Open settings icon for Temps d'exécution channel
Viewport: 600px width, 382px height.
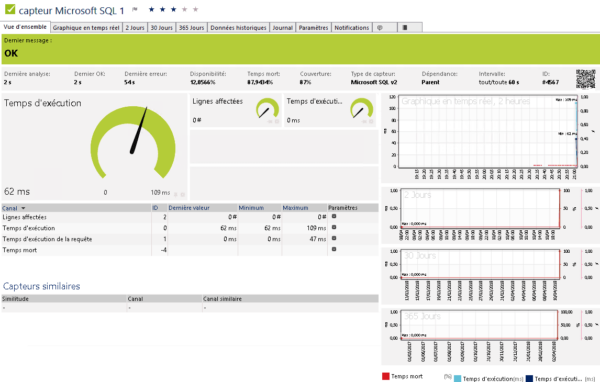[x=334, y=227]
